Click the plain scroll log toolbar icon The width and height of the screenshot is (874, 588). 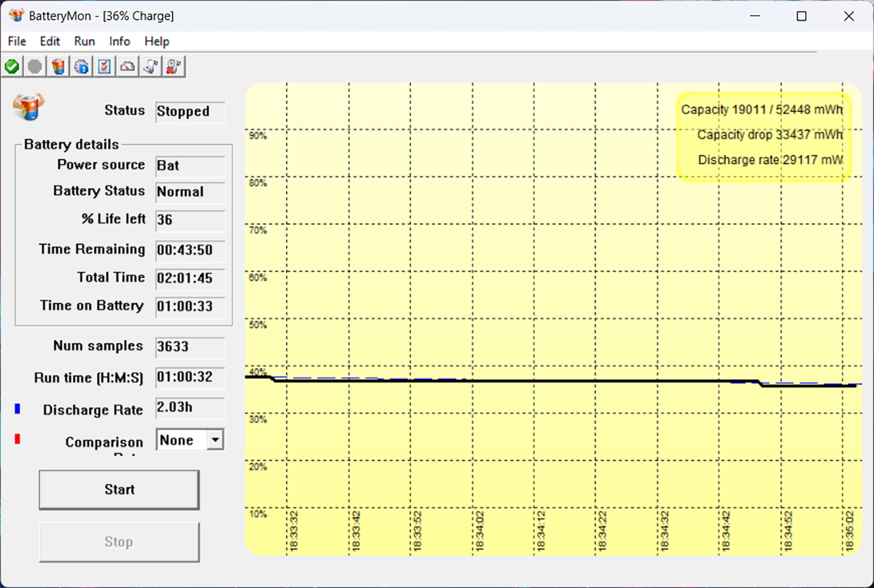(x=150, y=66)
